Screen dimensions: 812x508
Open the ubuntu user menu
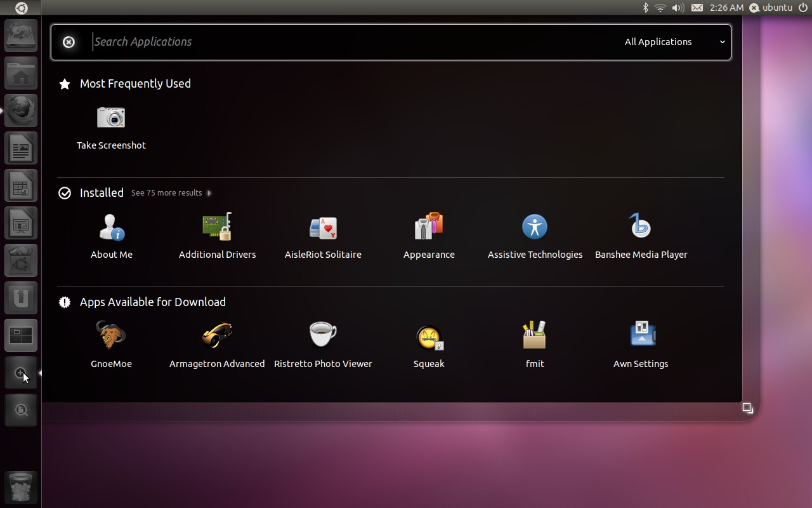pyautogui.click(x=771, y=8)
